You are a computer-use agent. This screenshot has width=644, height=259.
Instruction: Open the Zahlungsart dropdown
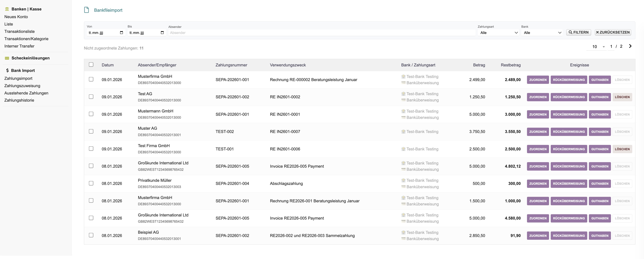coord(499,33)
